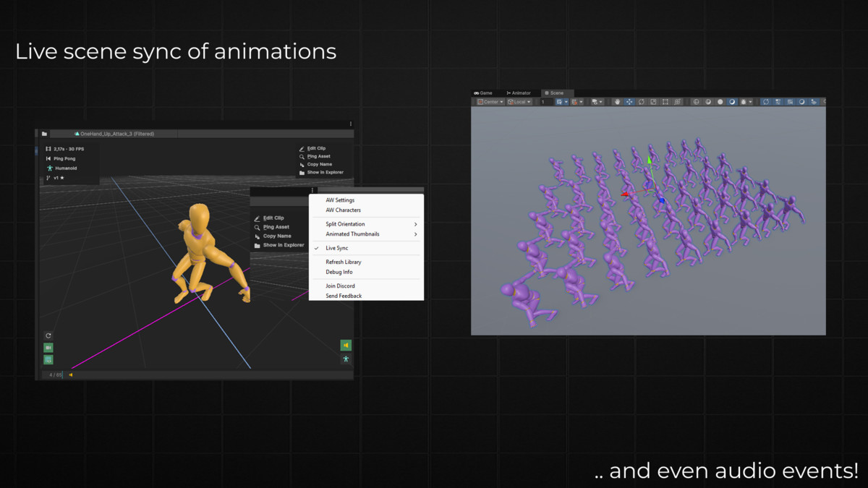
Task: Click the camera capture icon on the left
Action: point(47,346)
